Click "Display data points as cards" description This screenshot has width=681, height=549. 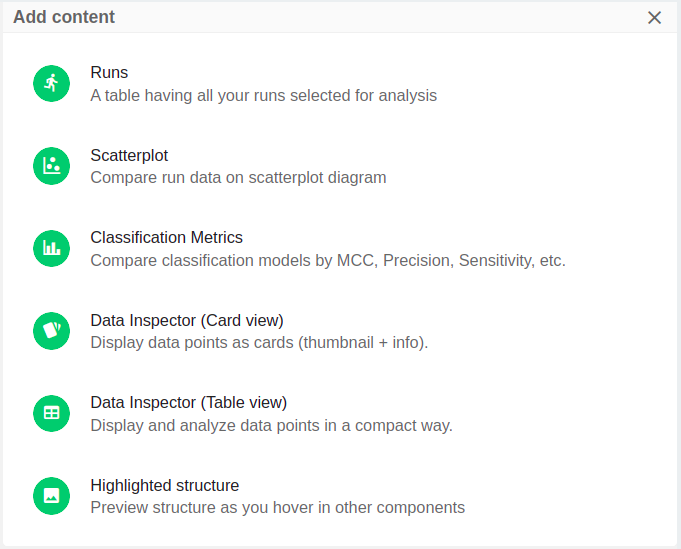[x=259, y=343]
